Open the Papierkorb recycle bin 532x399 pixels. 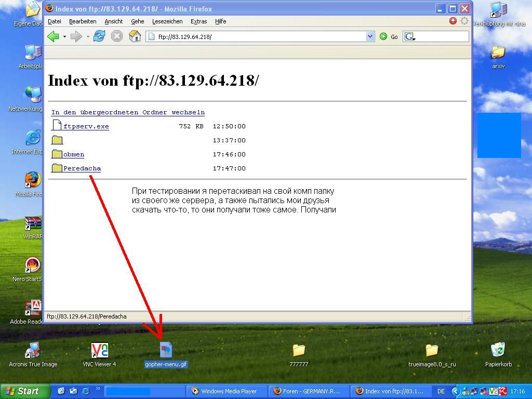[x=498, y=351]
